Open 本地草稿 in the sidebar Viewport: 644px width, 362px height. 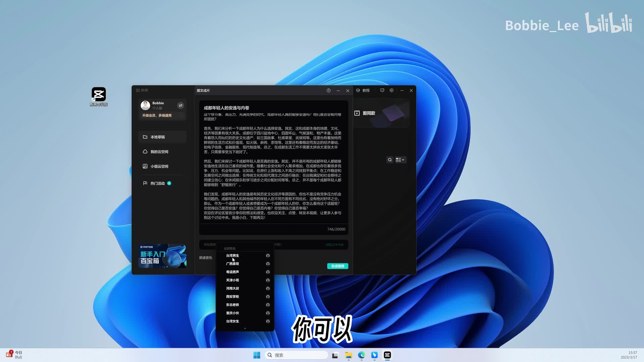pyautogui.click(x=158, y=137)
